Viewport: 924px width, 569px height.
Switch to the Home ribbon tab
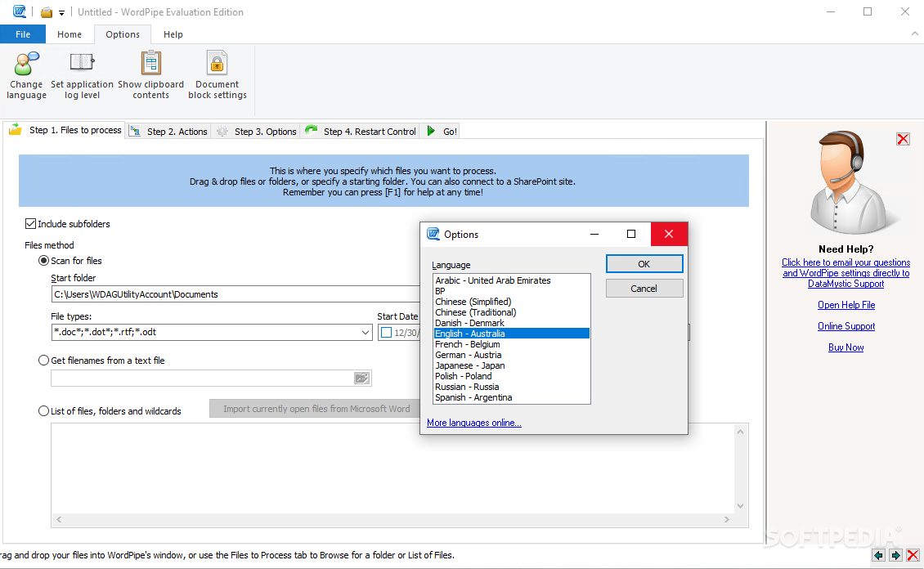70,34
